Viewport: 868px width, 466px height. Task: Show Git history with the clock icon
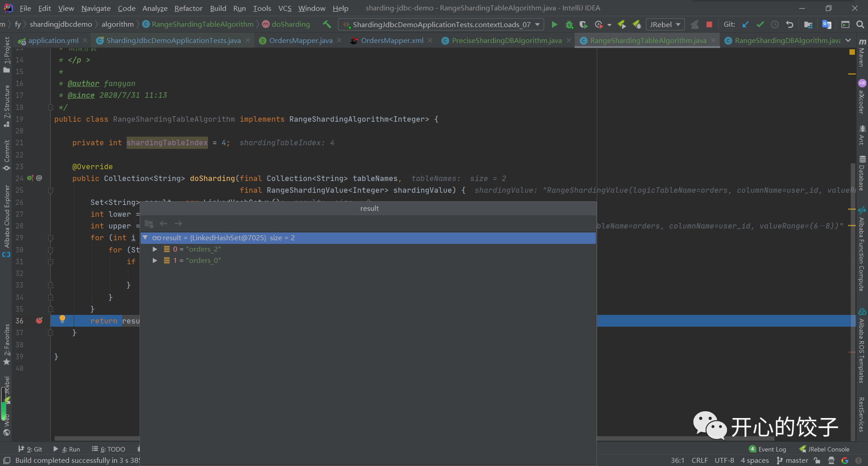(775, 24)
